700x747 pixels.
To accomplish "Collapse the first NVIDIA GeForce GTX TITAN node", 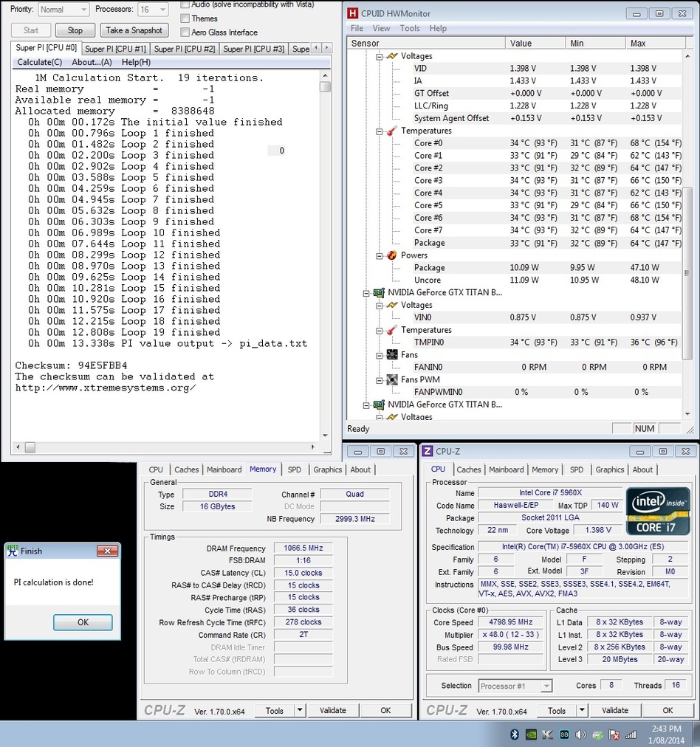I will coord(367,292).
